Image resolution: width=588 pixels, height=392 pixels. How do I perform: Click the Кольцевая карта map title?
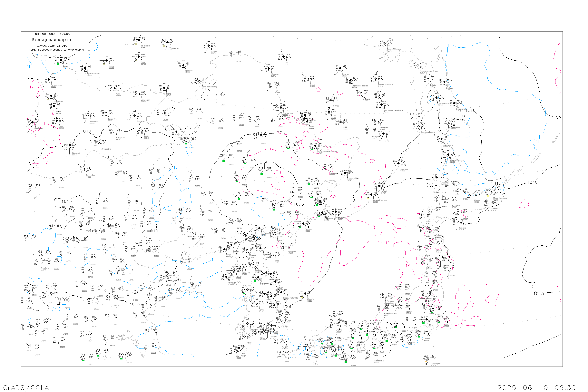pos(51,40)
